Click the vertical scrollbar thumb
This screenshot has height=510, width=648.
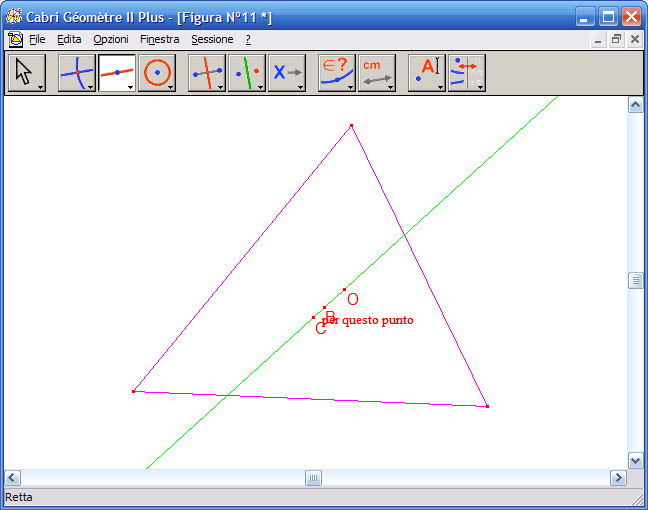click(635, 281)
